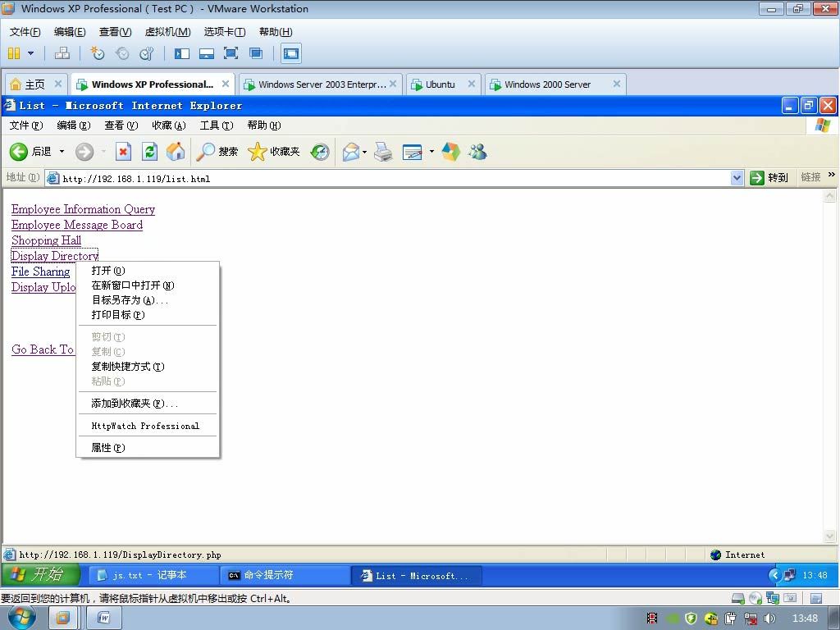This screenshot has height=630, width=840.
Task: Open Internet Explorer 查看(V) menu
Action: point(121,126)
